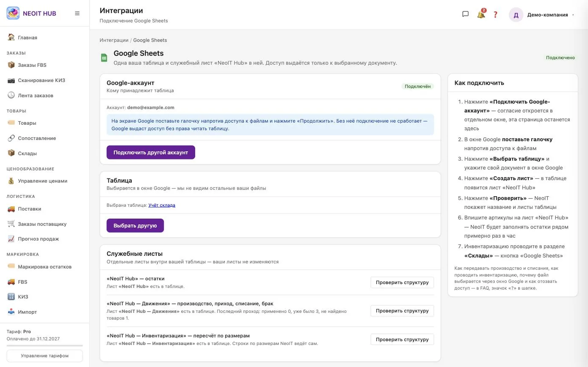Open the Учёт склада table link
Screen dimensions: 588x367
pyautogui.click(x=162, y=205)
